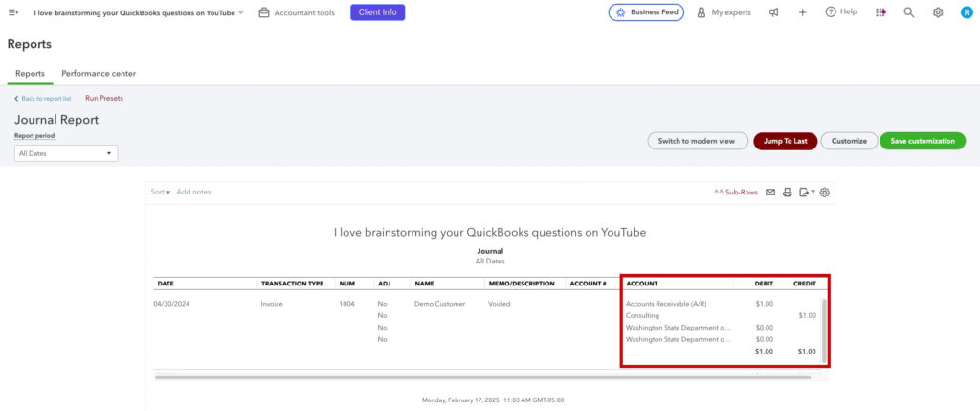Viewport: 980px width, 411px height.
Task: Click the Consulting account row
Action: tap(642, 315)
